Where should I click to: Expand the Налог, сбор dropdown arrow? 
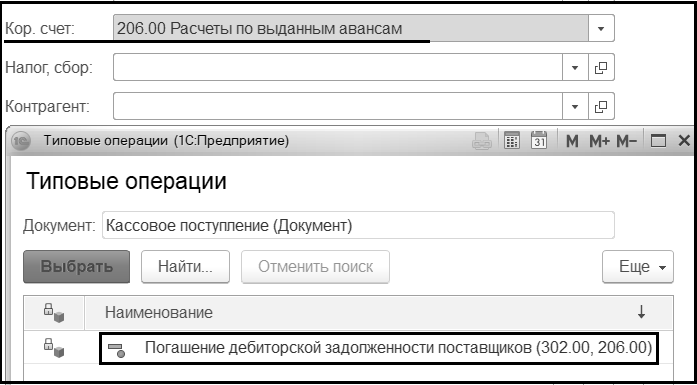point(576,68)
